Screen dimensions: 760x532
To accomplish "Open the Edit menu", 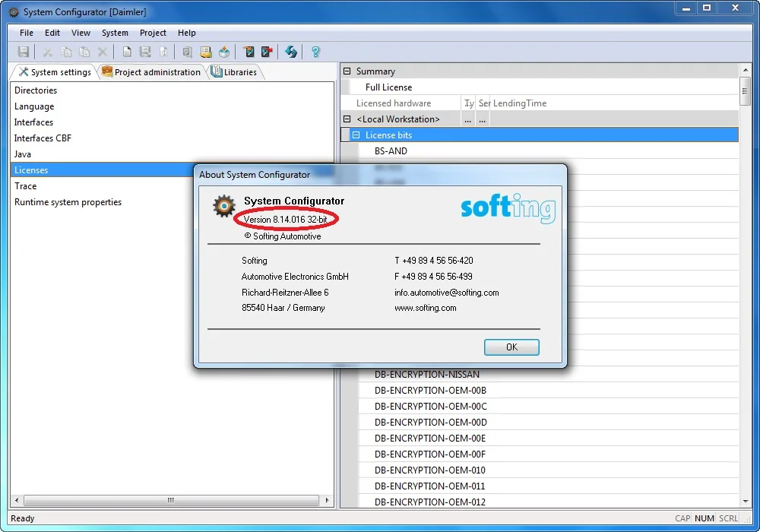I will (52, 33).
